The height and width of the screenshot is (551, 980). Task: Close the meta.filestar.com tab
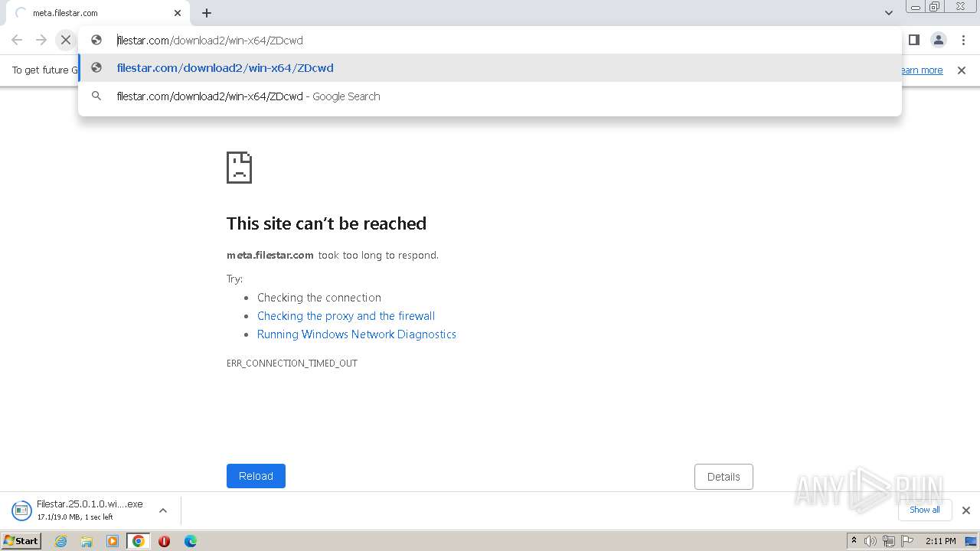[178, 13]
